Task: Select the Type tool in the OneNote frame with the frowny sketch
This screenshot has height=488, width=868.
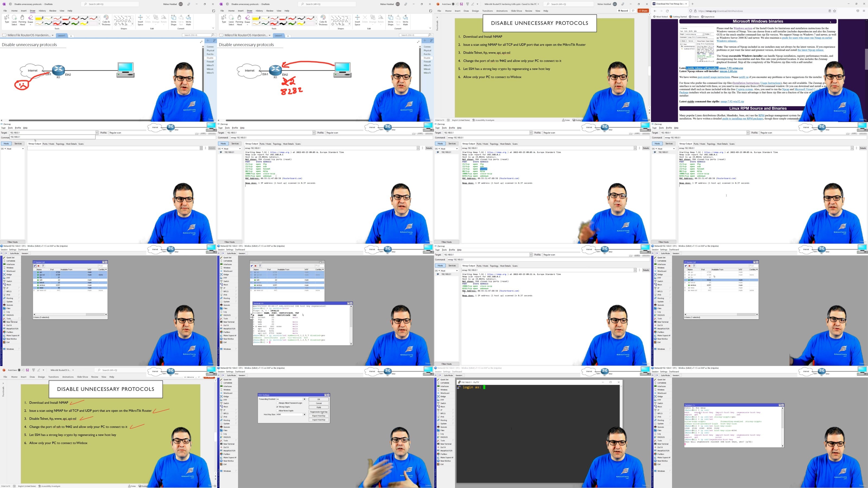Action: point(7,20)
